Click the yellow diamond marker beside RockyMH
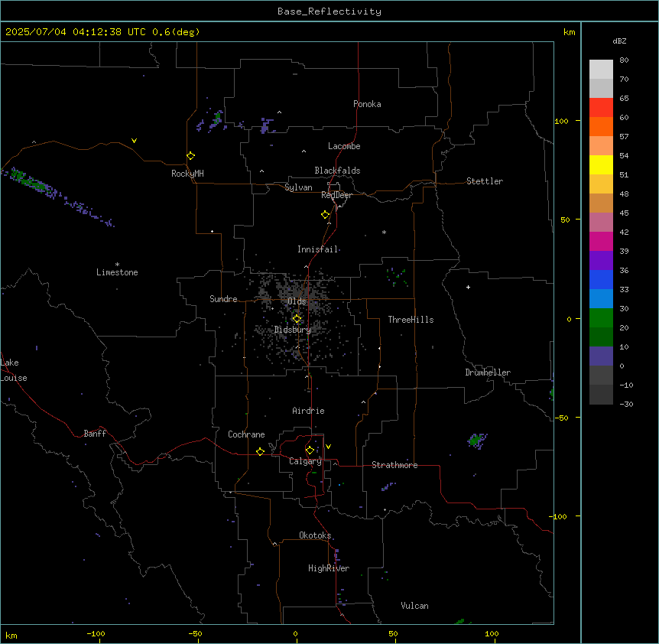The image size is (659, 644). coord(191,156)
